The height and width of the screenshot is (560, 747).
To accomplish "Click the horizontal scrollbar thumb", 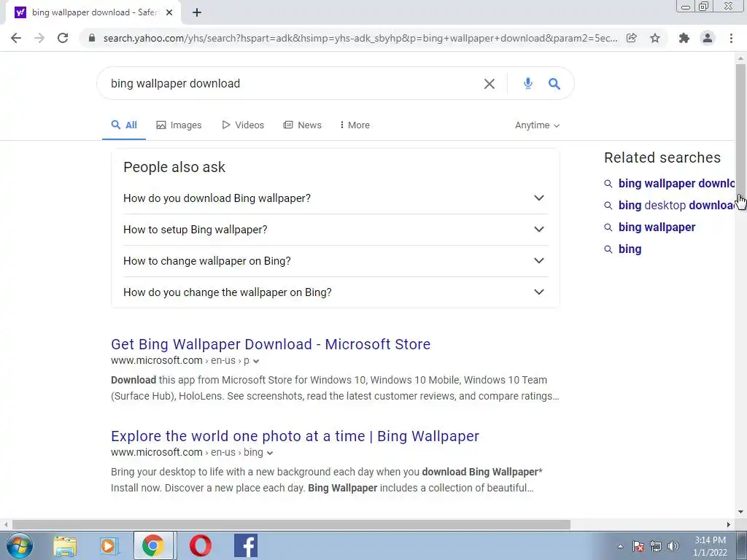I will (291, 525).
